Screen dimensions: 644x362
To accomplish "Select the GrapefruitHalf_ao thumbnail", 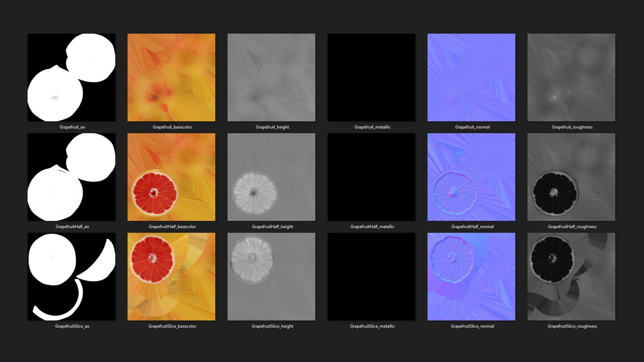I will click(x=71, y=177).
